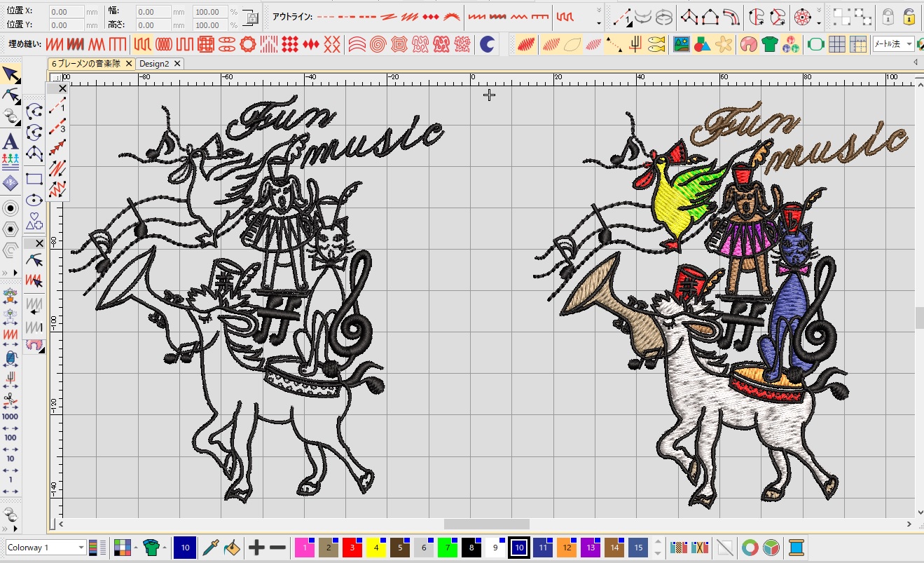Select green color swatch 7
The image size is (924, 563).
[448, 548]
